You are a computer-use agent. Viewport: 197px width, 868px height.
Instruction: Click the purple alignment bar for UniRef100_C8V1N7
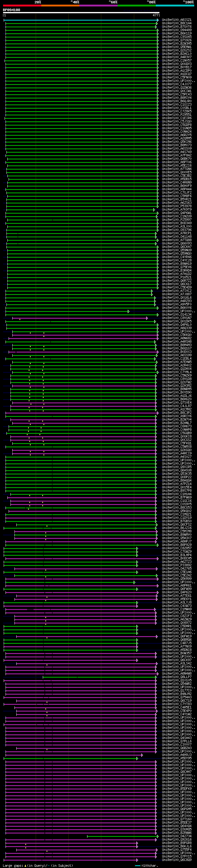[x=80, y=318]
